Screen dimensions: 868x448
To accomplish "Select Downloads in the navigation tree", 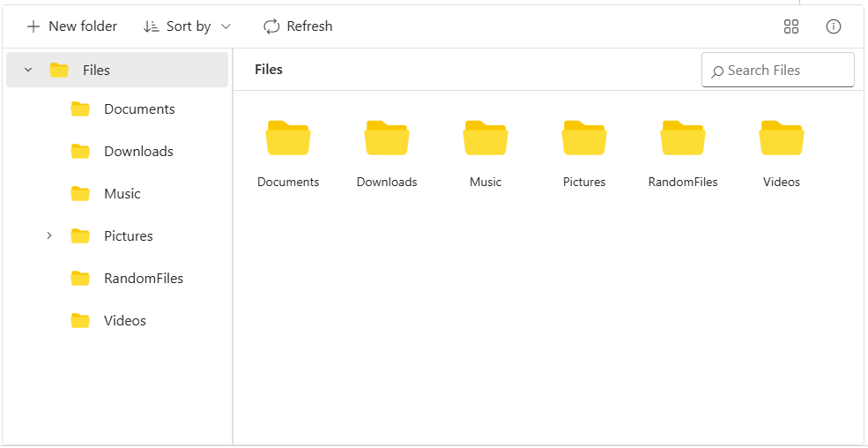I will [137, 152].
